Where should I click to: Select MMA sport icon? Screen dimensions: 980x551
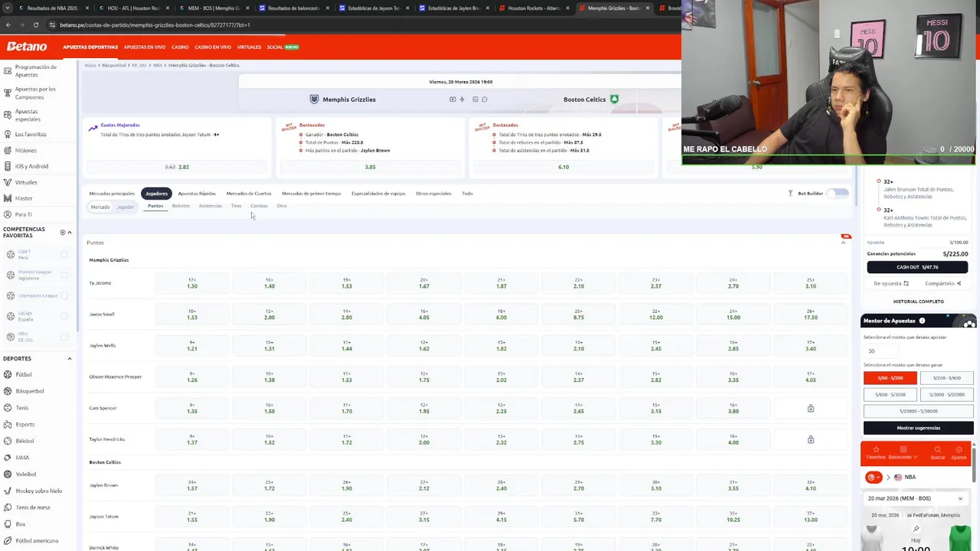coord(8,458)
